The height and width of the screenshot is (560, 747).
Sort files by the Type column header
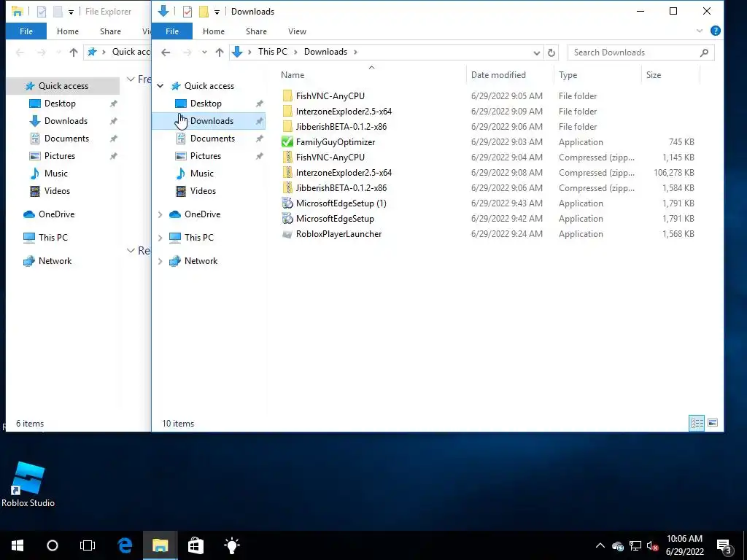click(598, 75)
